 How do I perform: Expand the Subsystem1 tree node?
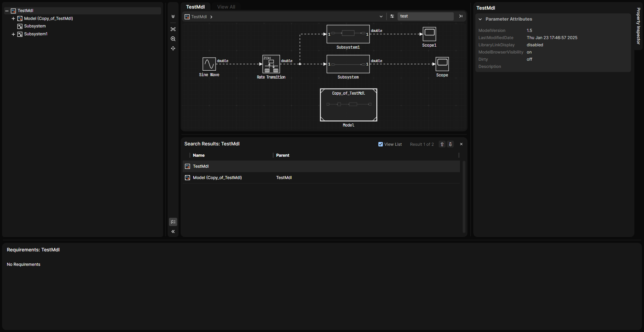(x=13, y=34)
